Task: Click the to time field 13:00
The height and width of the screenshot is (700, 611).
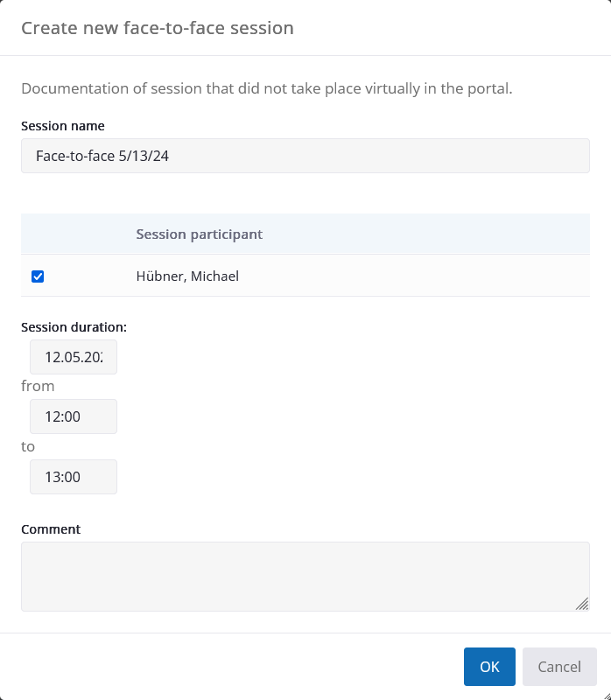Action: 74,477
